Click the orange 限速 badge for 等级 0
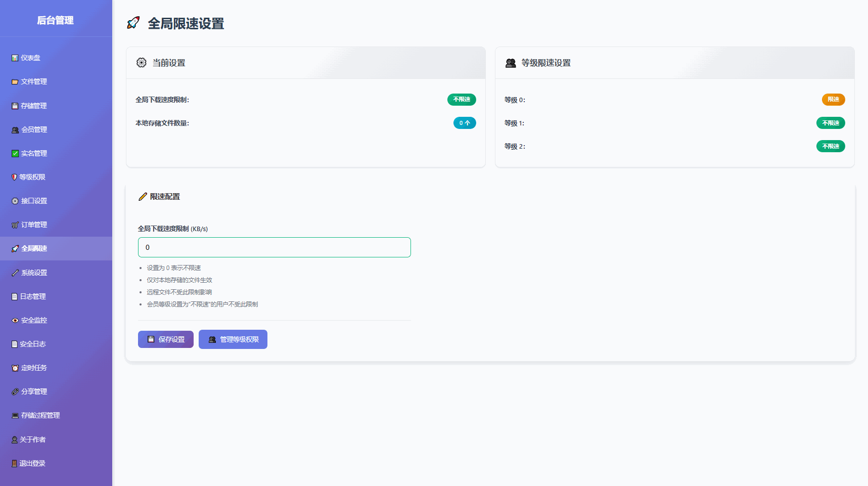The image size is (868, 486). click(x=833, y=100)
